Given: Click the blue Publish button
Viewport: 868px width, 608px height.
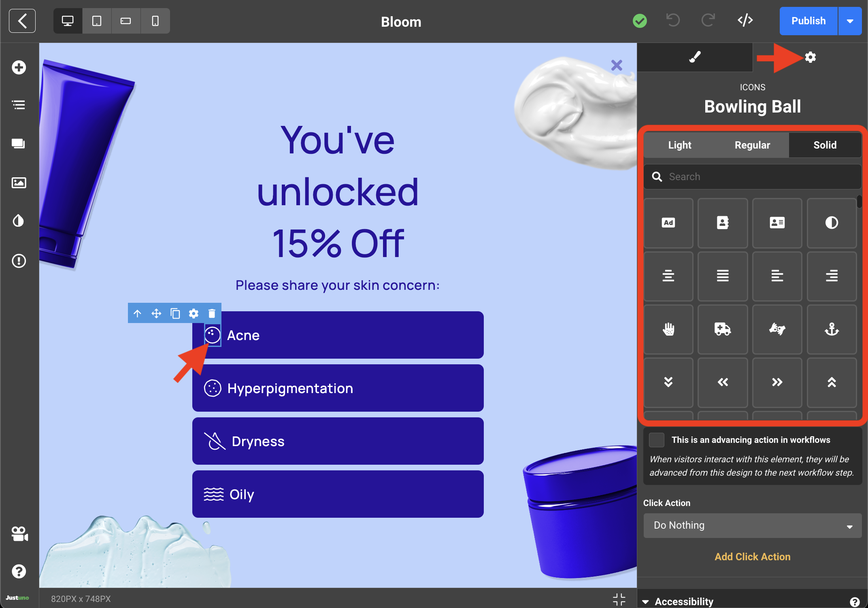Looking at the screenshot, I should 808,21.
